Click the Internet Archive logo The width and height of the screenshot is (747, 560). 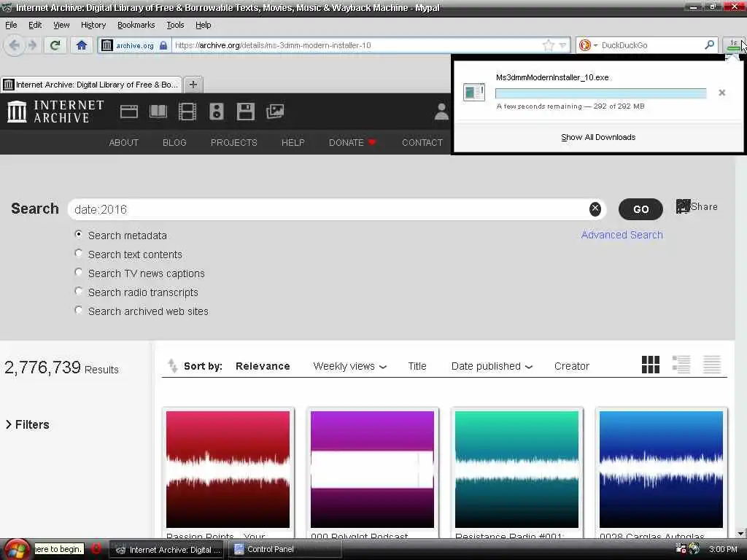[x=55, y=112]
